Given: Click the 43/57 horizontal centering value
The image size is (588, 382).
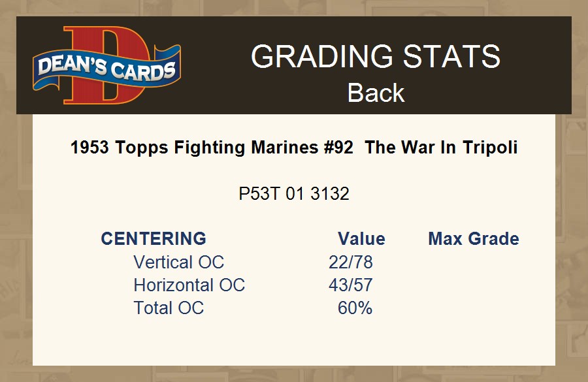Looking at the screenshot, I should [351, 285].
